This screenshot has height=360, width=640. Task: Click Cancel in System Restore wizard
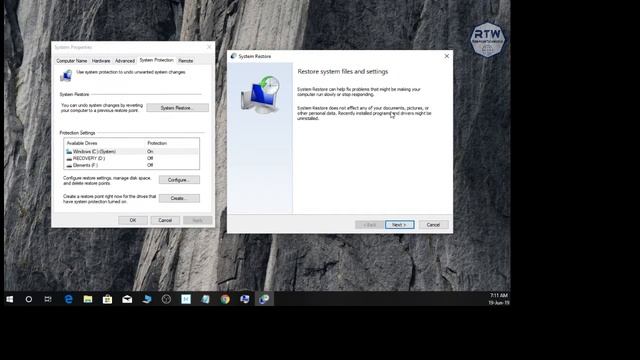click(433, 225)
